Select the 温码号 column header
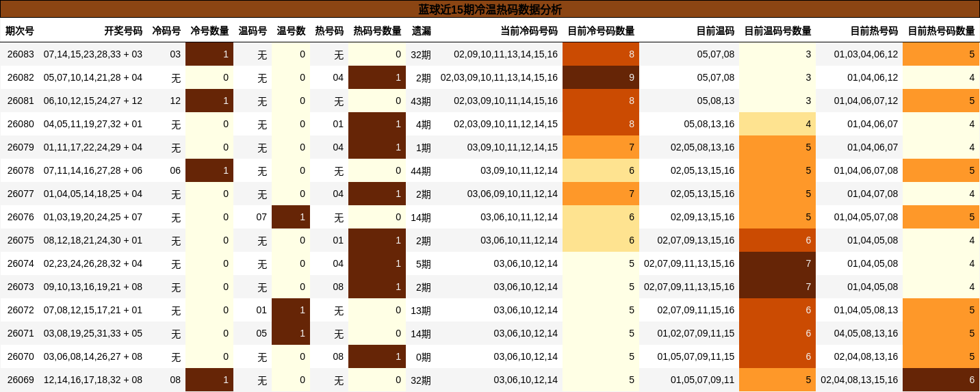 [253, 31]
